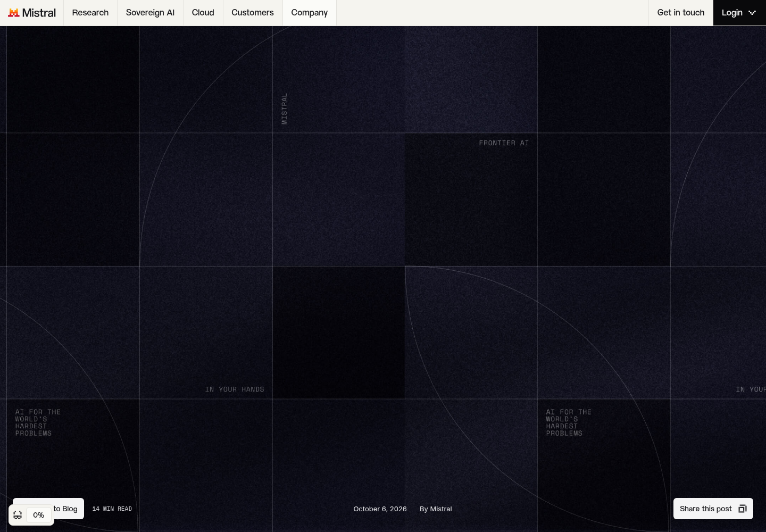The width and height of the screenshot is (766, 532).
Task: Click the By Mistral author text
Action: pos(436,509)
